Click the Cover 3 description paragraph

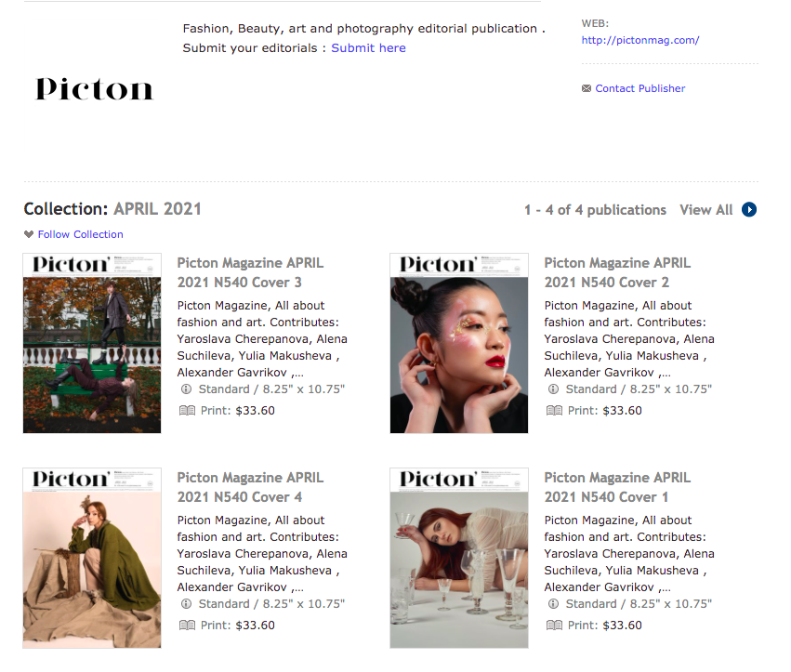pyautogui.click(x=262, y=339)
